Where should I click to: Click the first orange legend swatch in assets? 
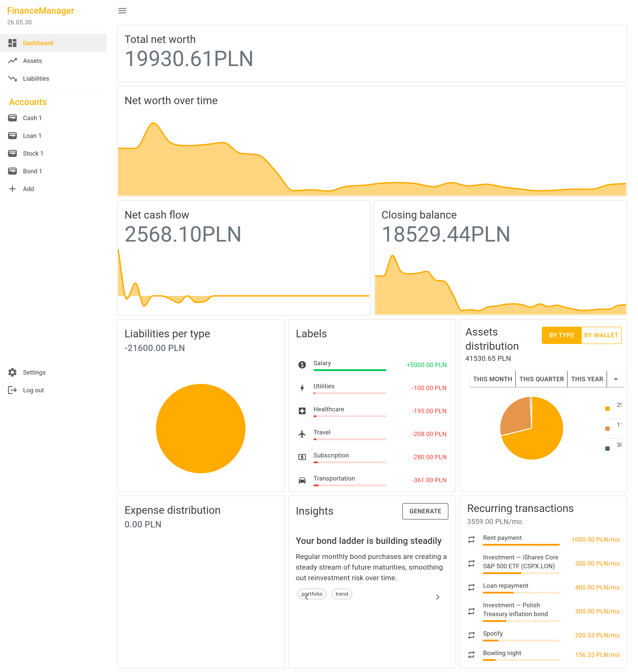607,409
